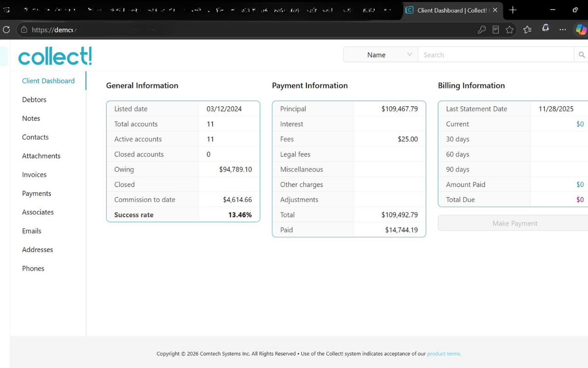588x368 pixels.
Task: Click the password key icon in address bar
Action: click(482, 30)
